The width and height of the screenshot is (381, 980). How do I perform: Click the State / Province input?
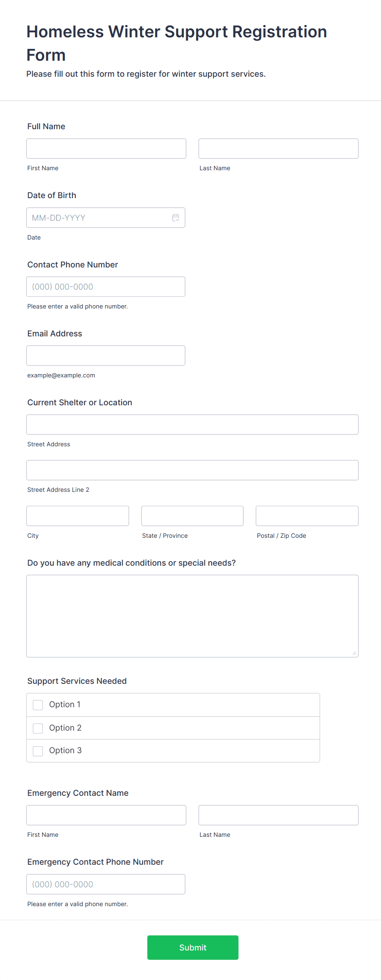tap(192, 516)
